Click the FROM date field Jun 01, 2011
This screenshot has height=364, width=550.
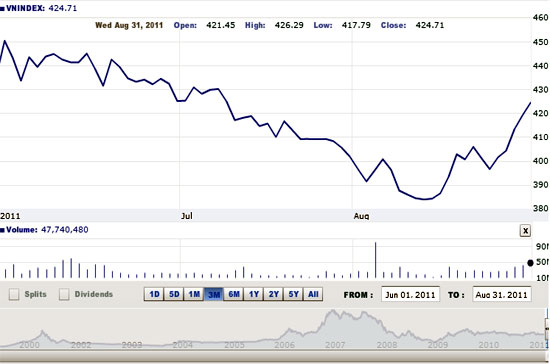click(x=410, y=295)
